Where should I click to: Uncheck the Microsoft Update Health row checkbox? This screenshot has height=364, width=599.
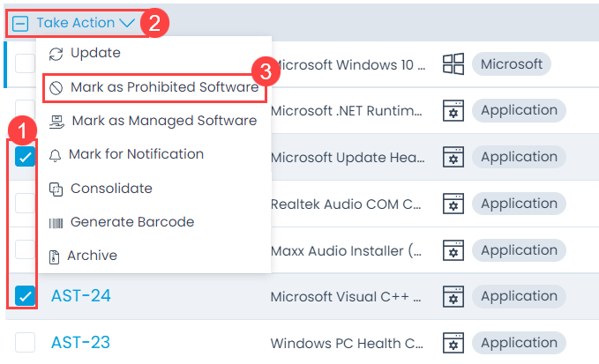(x=26, y=156)
